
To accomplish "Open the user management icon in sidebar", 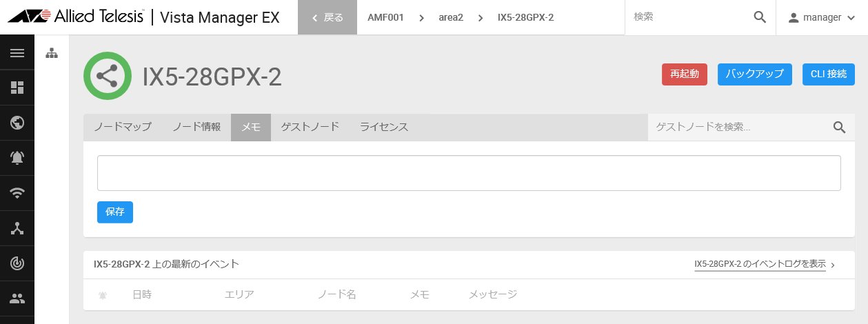I will pyautogui.click(x=17, y=298).
